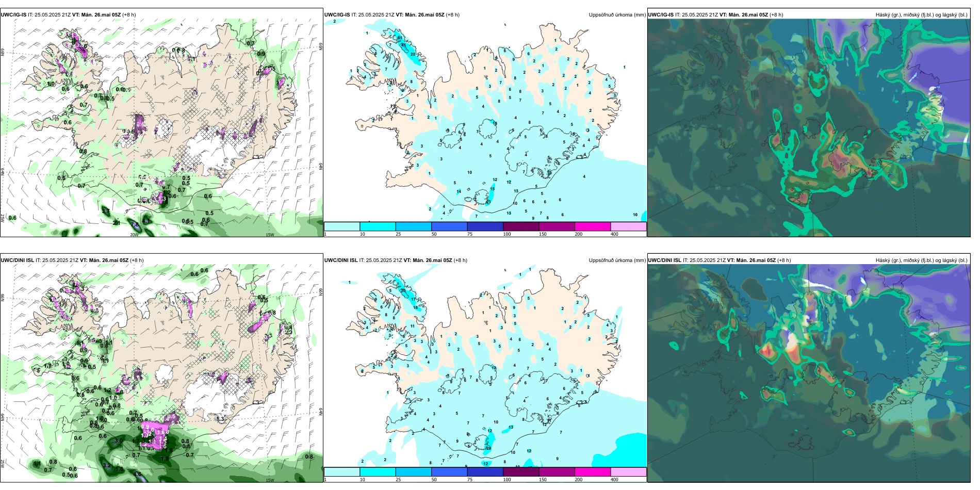Screen dimensions: 980x490
Task: Pick the dark purple 100–150 mm swatch in IG-IS legend
Action: point(521,226)
